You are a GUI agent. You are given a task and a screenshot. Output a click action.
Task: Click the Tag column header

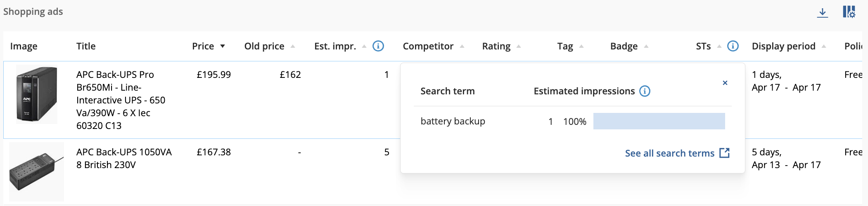pyautogui.click(x=565, y=46)
